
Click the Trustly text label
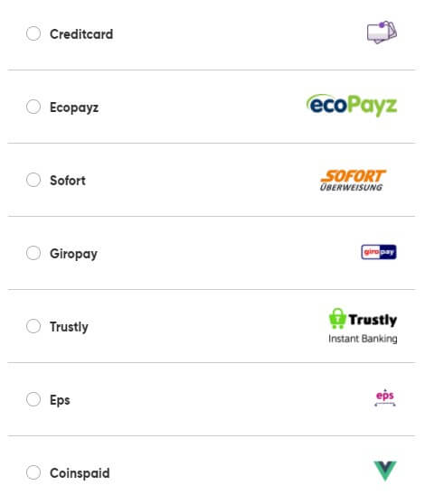pyautogui.click(x=69, y=327)
